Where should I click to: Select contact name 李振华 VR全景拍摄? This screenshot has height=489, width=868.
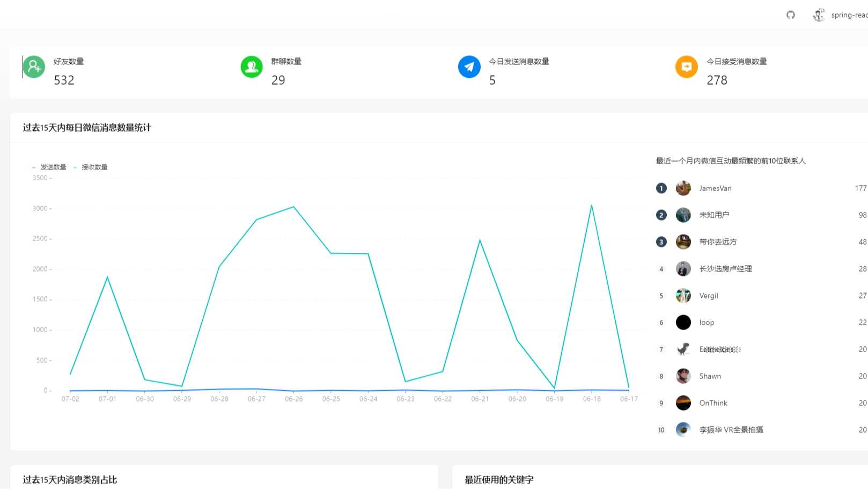pos(731,429)
